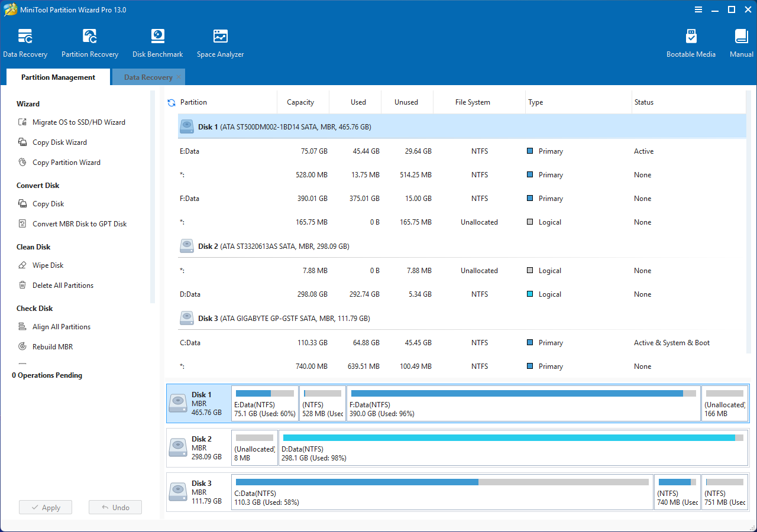Close the Data Recovery tab

tap(179, 77)
